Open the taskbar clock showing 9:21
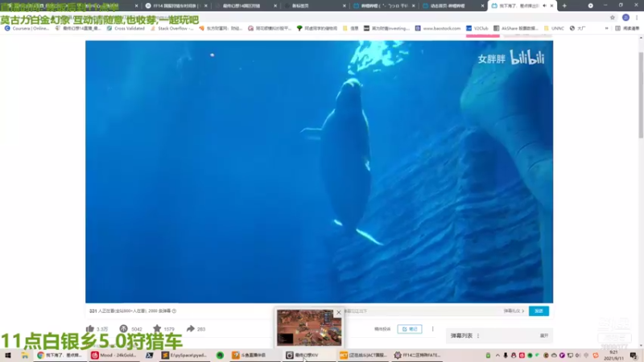The width and height of the screenshot is (644, 362). [614, 356]
